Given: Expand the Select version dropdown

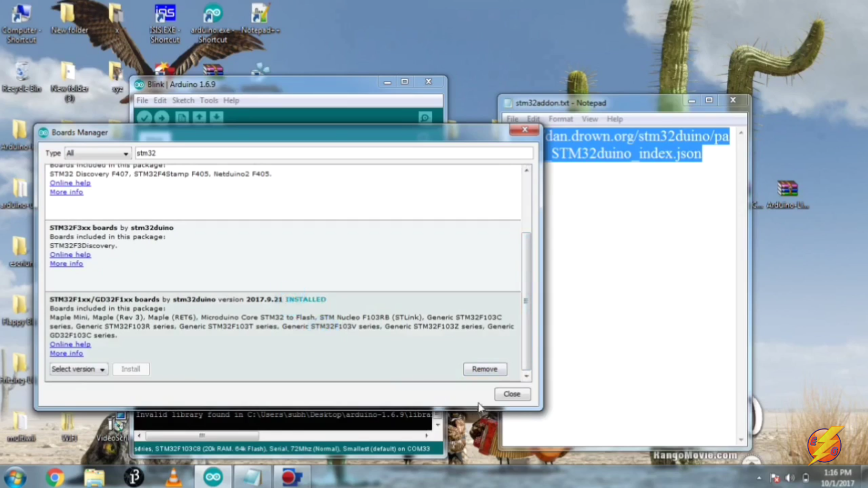Looking at the screenshot, I should (78, 369).
